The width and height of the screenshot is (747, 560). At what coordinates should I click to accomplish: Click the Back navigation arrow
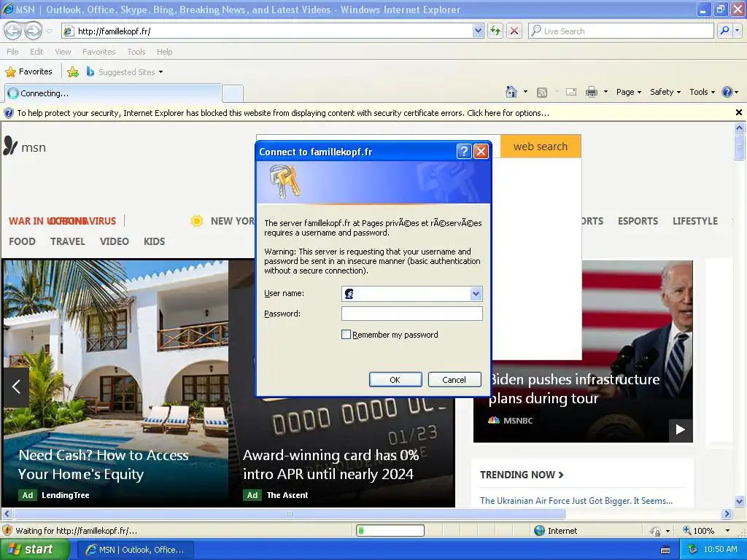coord(13,31)
